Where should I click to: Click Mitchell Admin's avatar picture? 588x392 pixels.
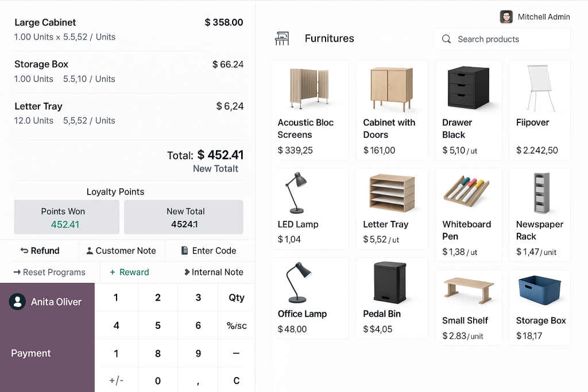click(506, 17)
